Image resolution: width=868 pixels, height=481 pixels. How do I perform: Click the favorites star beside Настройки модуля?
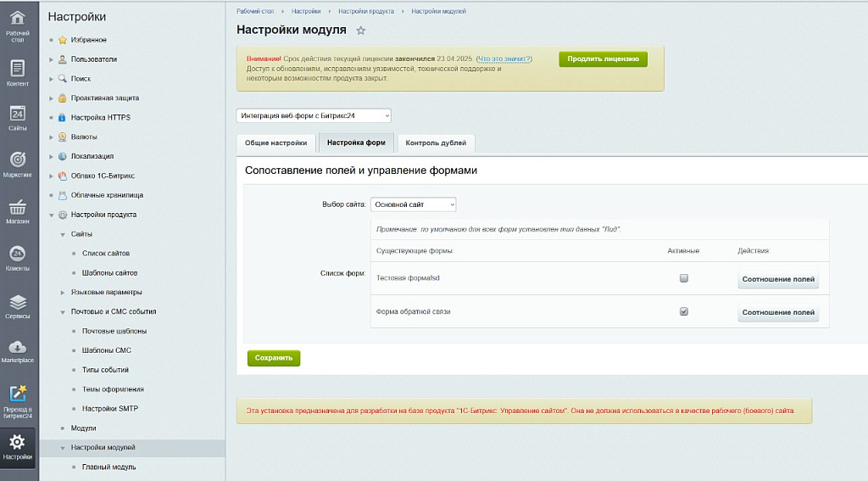click(x=361, y=31)
